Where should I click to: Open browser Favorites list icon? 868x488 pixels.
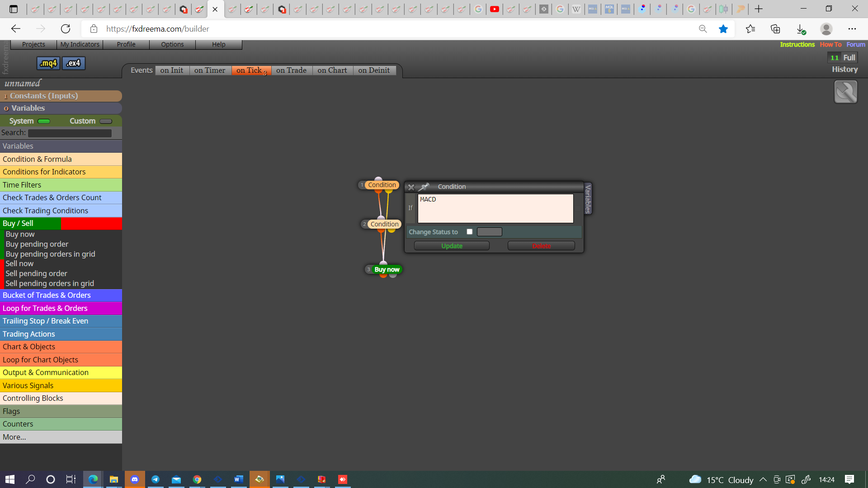tap(750, 29)
